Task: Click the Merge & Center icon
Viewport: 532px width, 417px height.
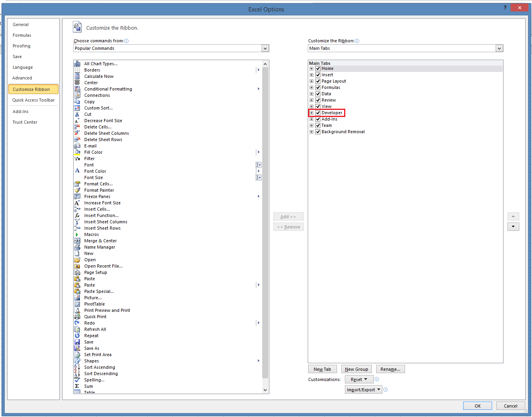Action: pos(77,241)
